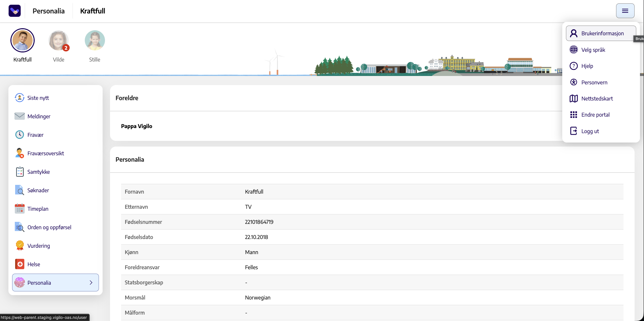Click the Fravær clock icon

(20, 135)
